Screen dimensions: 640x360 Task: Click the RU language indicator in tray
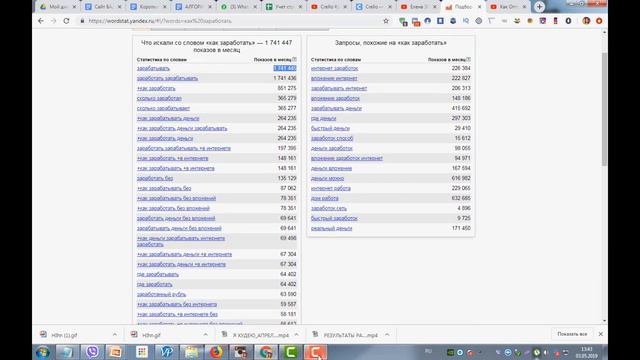[428, 351]
